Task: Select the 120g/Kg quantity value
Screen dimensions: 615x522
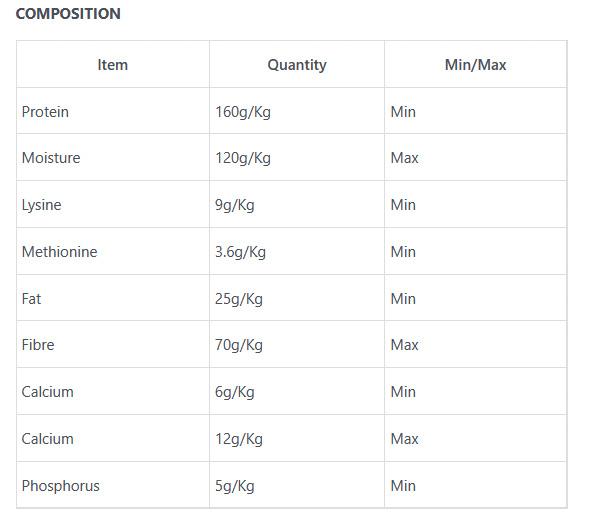Action: 242,158
